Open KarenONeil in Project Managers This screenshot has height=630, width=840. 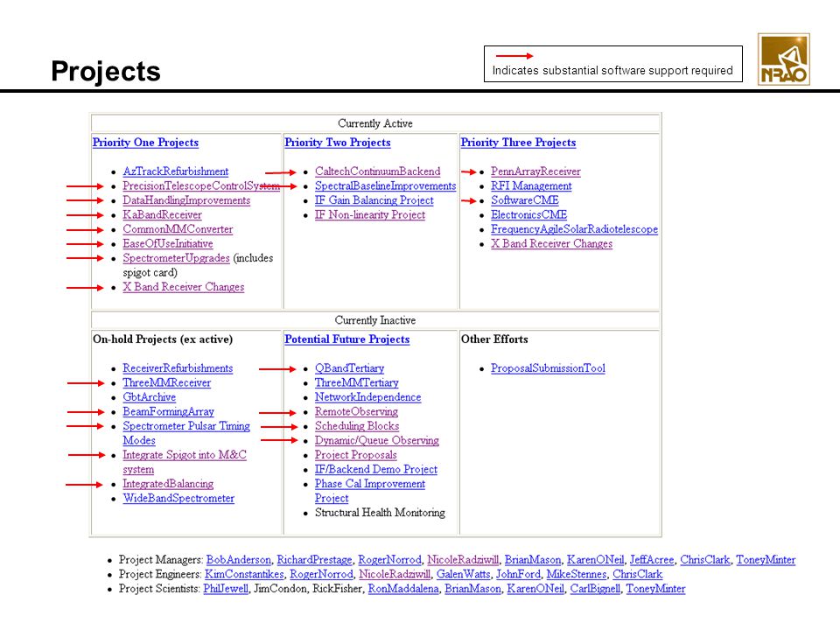pos(595,560)
